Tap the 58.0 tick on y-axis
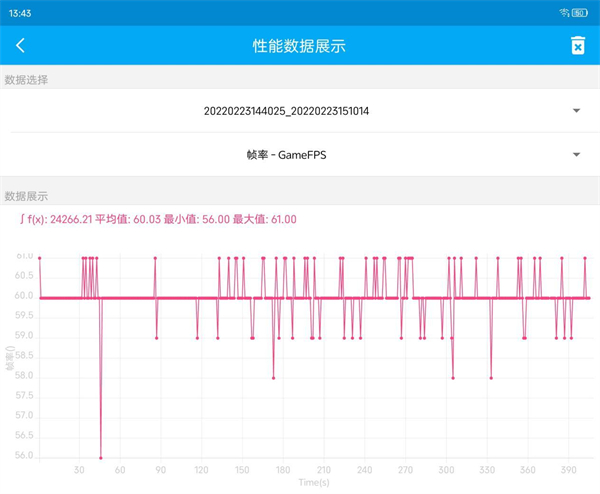The image size is (600, 494). (23, 376)
